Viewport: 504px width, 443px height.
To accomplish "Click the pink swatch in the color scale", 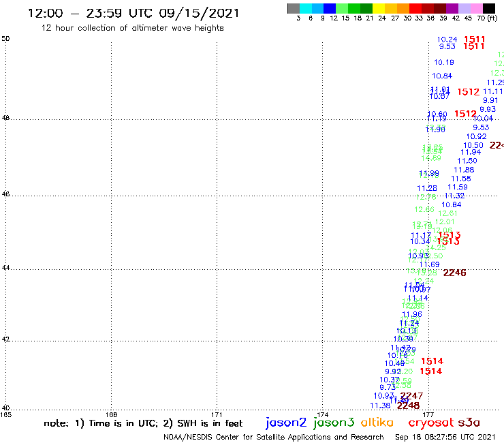I will [x=475, y=9].
